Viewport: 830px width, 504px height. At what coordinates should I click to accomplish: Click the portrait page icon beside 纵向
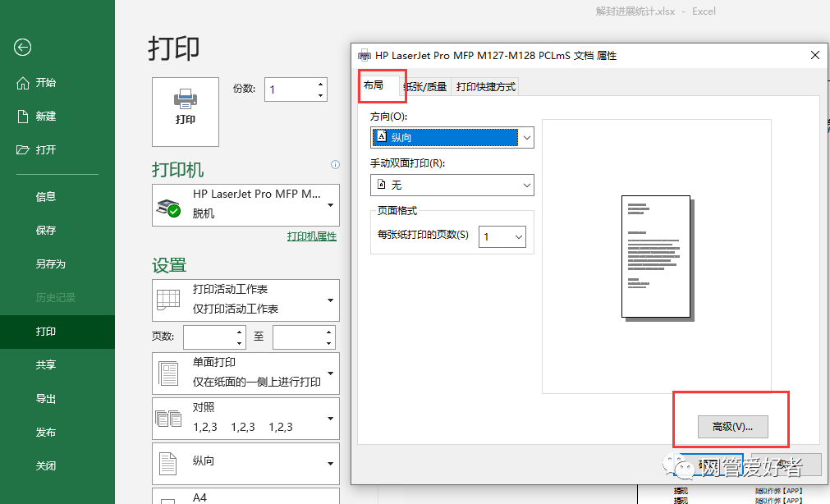[x=168, y=464]
